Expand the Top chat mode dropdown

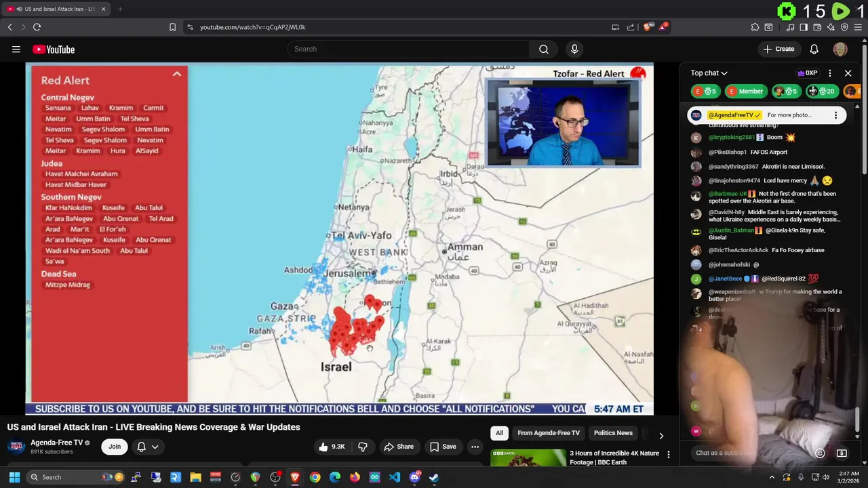click(x=709, y=73)
